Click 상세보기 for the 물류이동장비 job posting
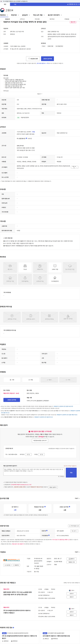Viewport: 80px width, 644px height. (71, 594)
